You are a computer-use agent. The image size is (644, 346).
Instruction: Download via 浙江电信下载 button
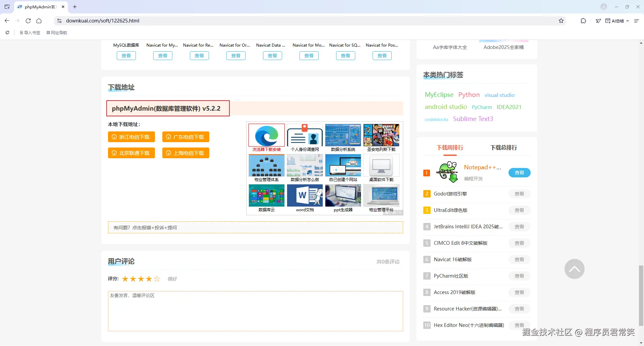pyautogui.click(x=131, y=137)
